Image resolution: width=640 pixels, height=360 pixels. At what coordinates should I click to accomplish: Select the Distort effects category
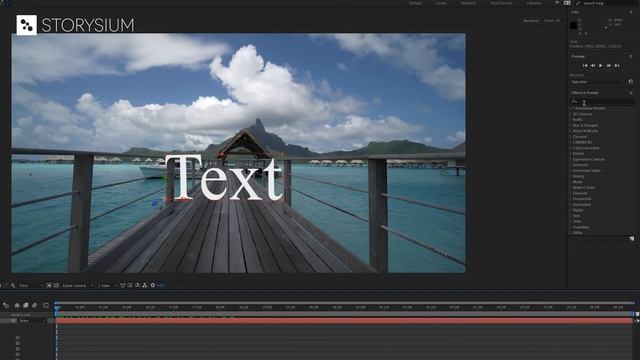(578, 153)
